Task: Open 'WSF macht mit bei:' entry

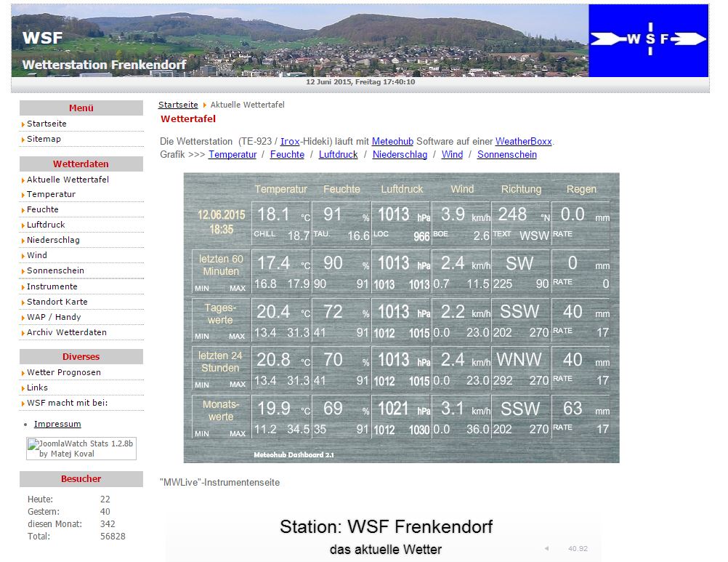Action: coord(68,404)
